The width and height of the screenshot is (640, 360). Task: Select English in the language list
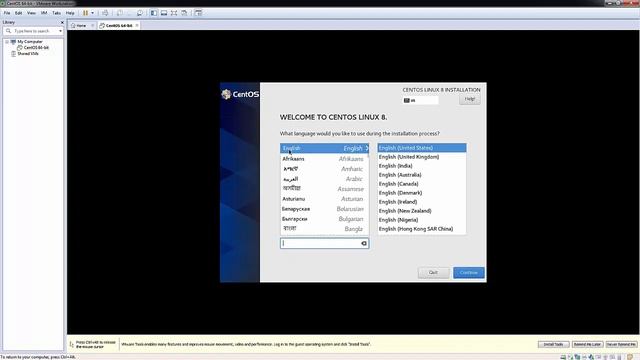pyautogui.click(x=324, y=148)
